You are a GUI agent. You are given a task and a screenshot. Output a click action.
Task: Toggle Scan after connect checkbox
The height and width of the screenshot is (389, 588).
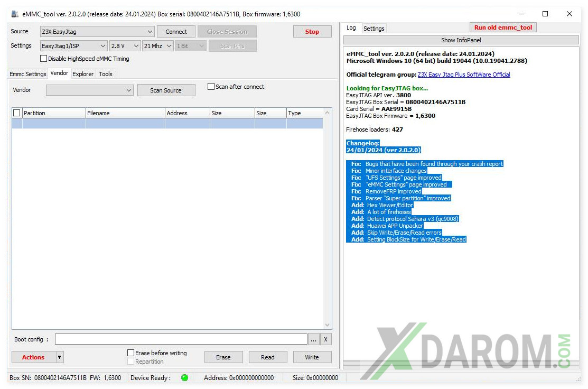click(x=211, y=87)
